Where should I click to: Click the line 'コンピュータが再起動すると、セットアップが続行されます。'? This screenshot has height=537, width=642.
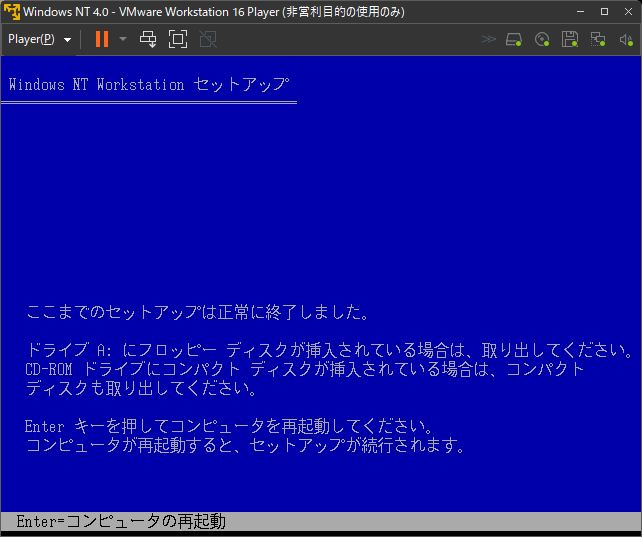point(246,445)
